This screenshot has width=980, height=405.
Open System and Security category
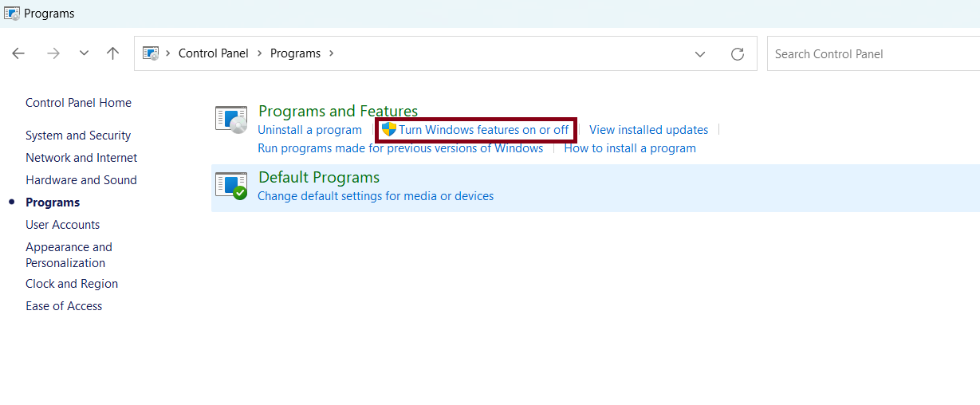[78, 136]
